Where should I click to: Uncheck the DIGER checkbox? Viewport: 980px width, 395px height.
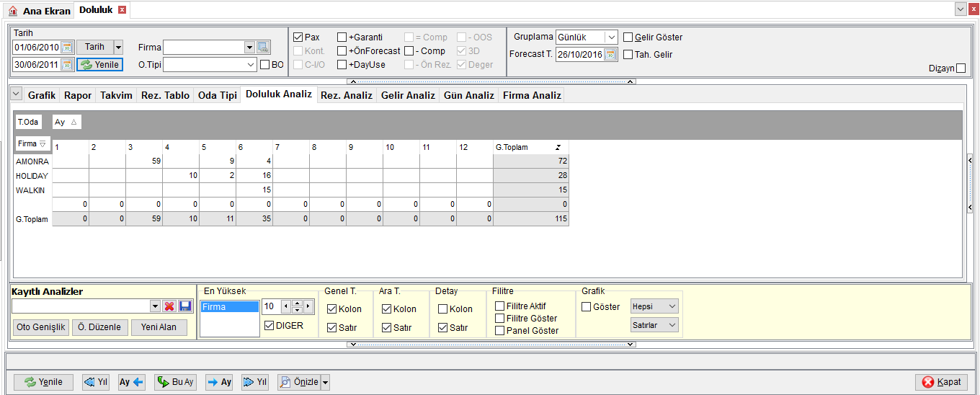[269, 325]
